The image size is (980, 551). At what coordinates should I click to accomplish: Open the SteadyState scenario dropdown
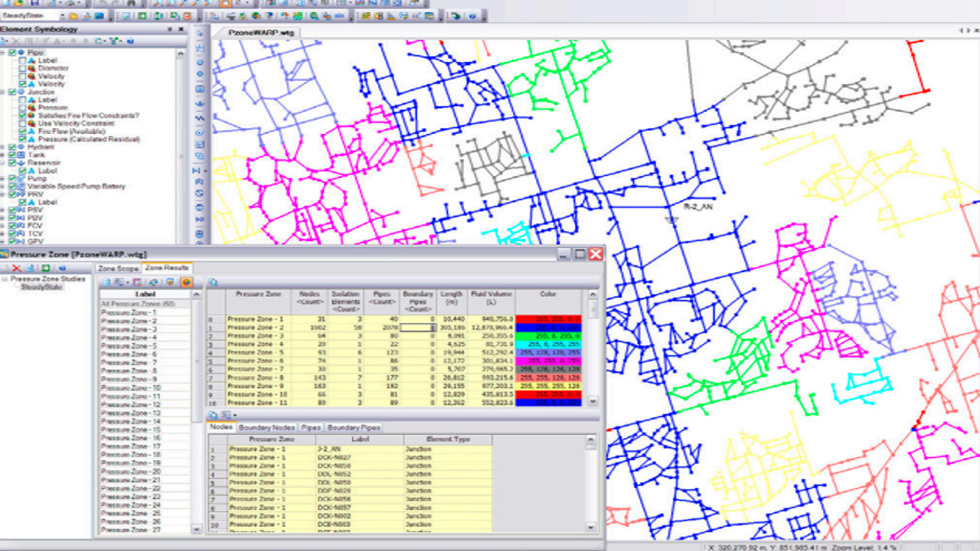[60, 15]
